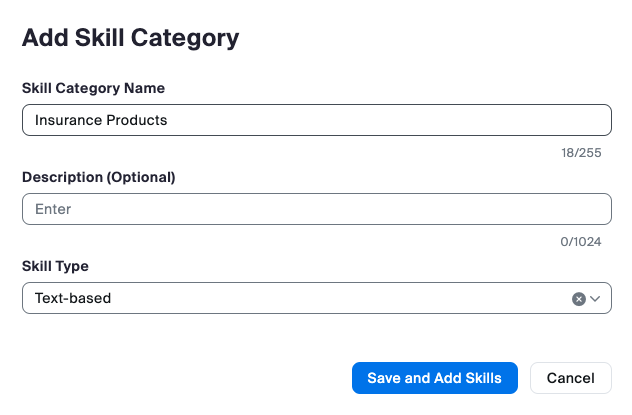Click the word 'Optional' in Description label
Viewport: 632px width, 415px height.
(x=141, y=177)
